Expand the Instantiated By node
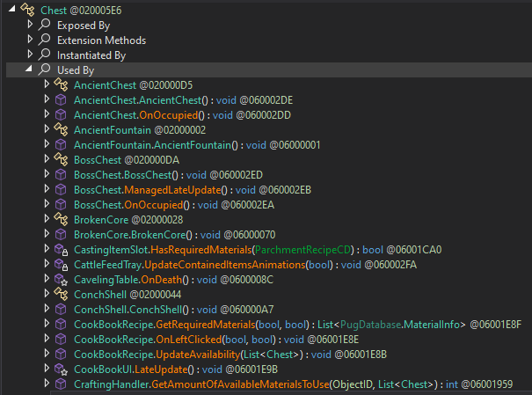The width and height of the screenshot is (532, 395). tap(30, 54)
